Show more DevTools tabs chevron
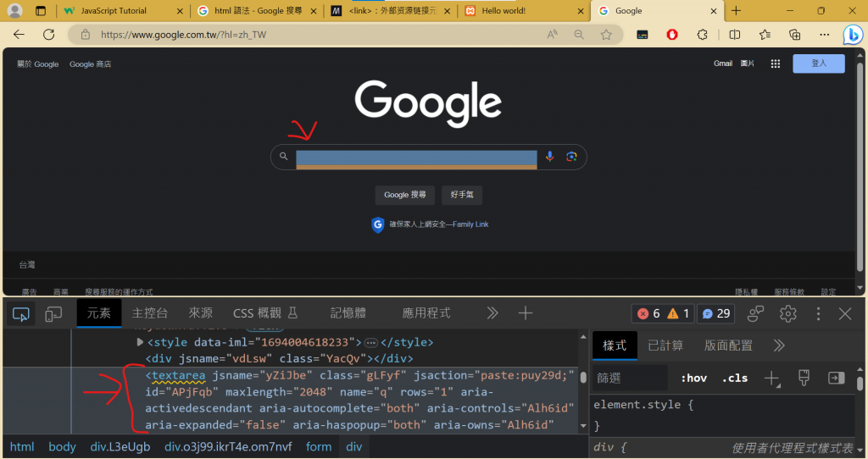The height and width of the screenshot is (459, 868). click(492, 313)
